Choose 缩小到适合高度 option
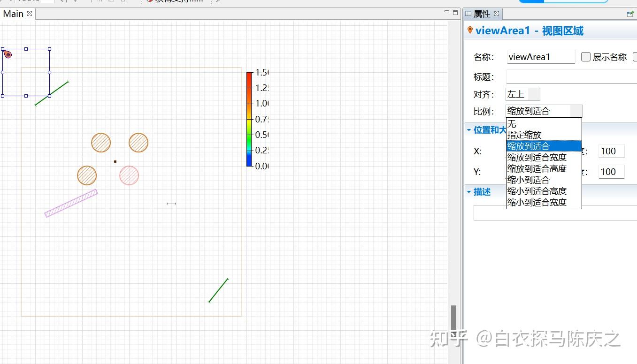The width and height of the screenshot is (637, 364). [x=544, y=191]
